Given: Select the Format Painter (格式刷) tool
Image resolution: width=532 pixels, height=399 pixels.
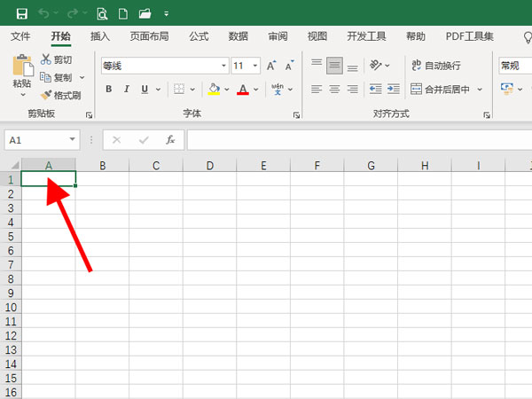Looking at the screenshot, I should click(x=60, y=95).
